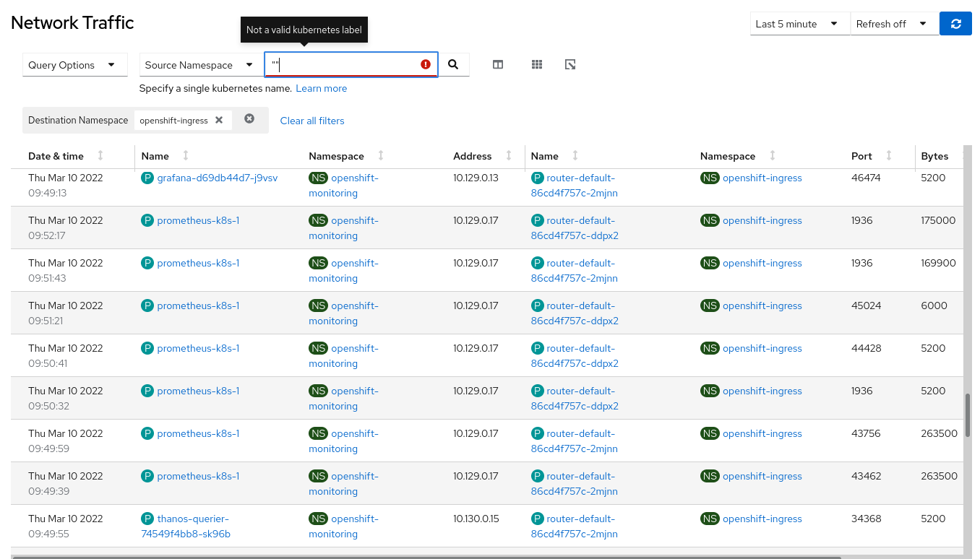This screenshot has width=980, height=559.
Task: Delete the Destination Namespace filter group
Action: pyautogui.click(x=249, y=119)
